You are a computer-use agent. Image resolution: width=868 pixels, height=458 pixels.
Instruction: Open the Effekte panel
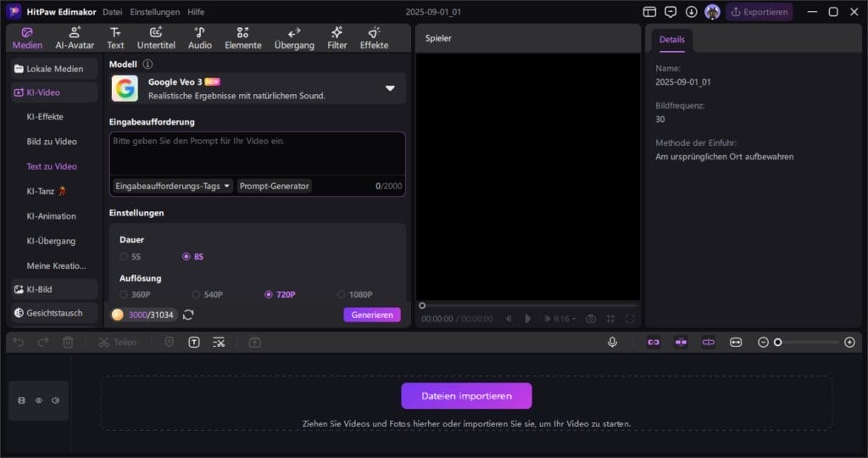point(374,37)
